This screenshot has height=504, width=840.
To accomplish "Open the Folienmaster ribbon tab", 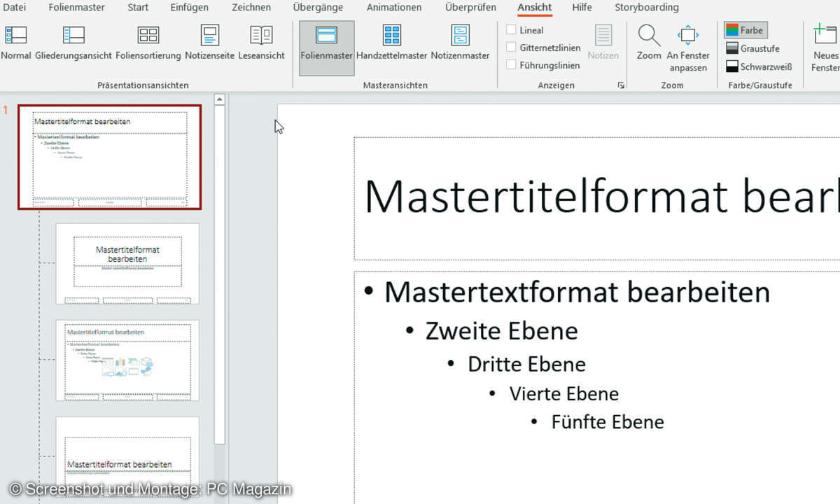I will tap(77, 8).
